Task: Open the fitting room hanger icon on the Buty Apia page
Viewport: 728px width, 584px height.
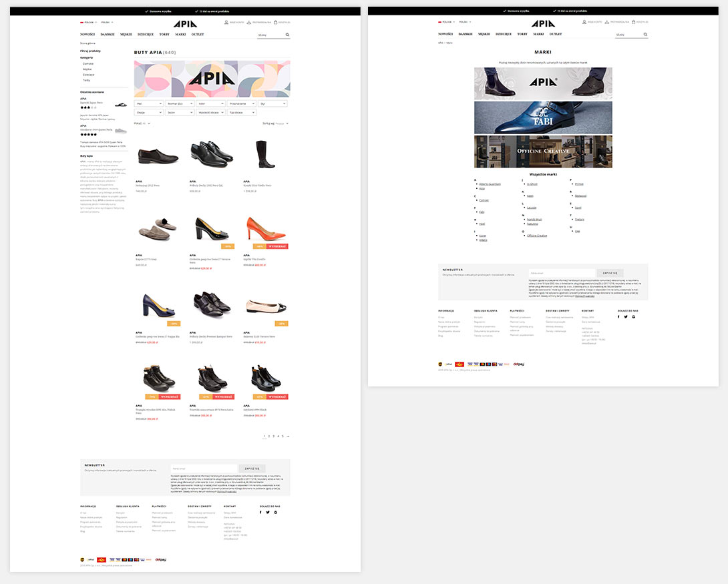Action: coord(249,22)
